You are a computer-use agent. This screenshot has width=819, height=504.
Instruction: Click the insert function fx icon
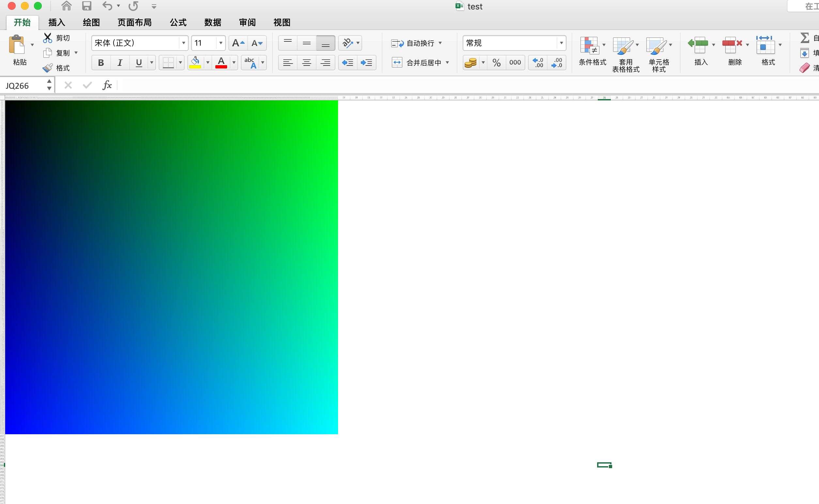[107, 85]
